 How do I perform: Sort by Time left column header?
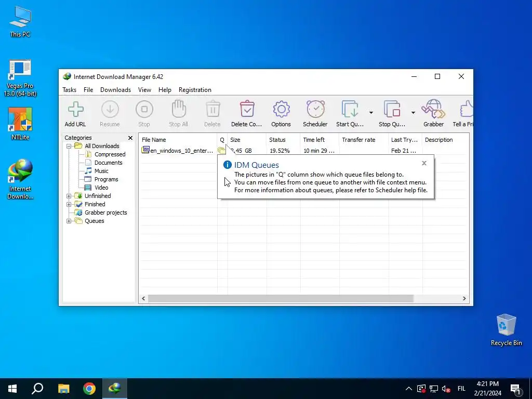[320, 140]
